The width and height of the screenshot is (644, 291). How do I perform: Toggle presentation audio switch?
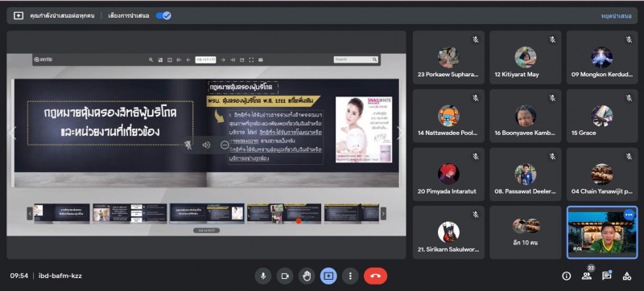point(163,16)
